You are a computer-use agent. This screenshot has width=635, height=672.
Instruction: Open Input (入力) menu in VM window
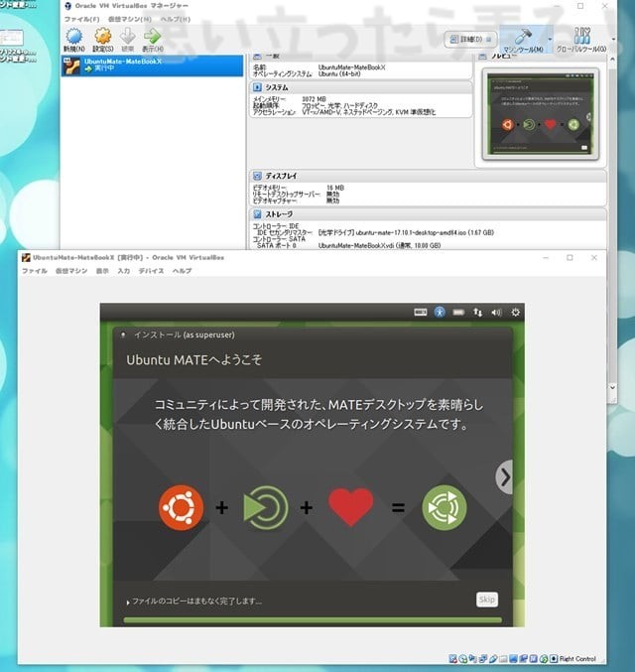click(124, 271)
